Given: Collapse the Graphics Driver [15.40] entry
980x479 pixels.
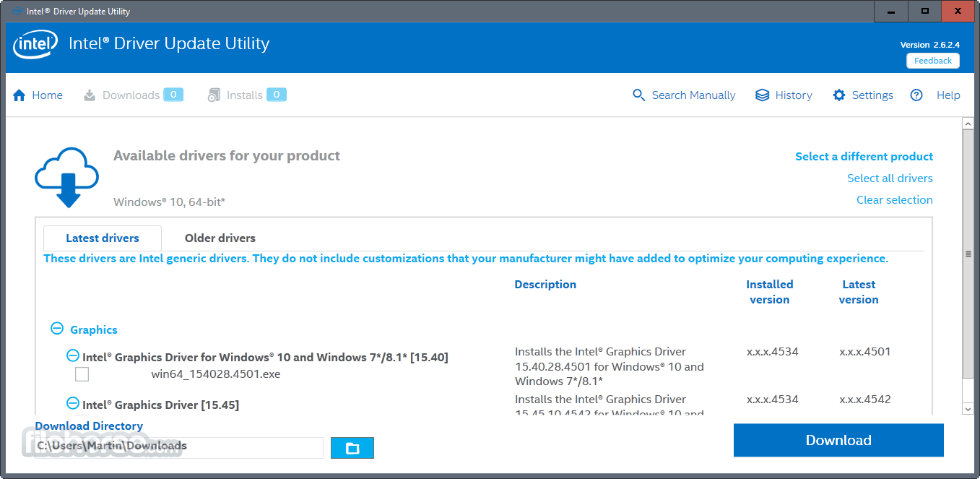Looking at the screenshot, I should point(73,356).
